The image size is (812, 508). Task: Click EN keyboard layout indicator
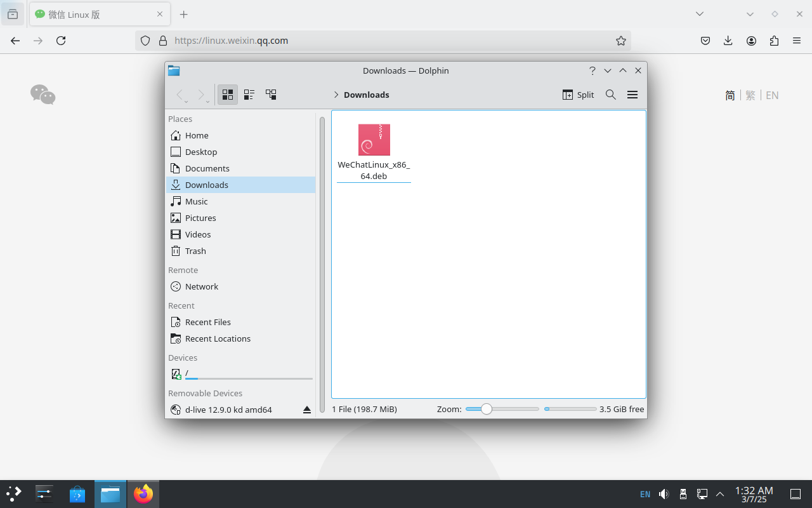(x=645, y=494)
